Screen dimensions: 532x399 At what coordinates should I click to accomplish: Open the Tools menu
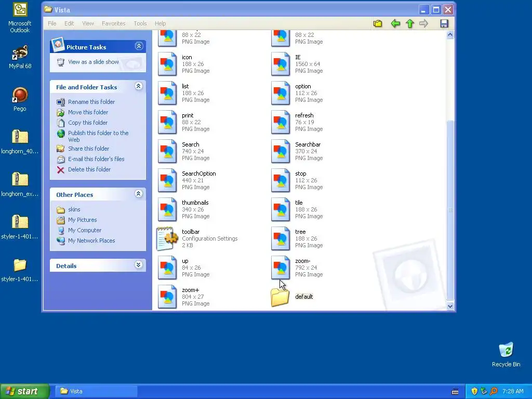[x=140, y=23]
